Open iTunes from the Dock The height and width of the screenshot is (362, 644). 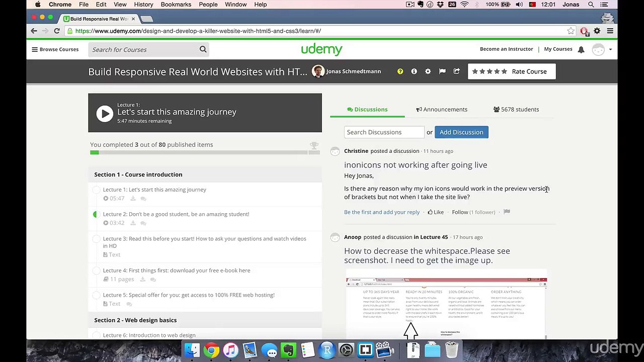click(x=230, y=350)
